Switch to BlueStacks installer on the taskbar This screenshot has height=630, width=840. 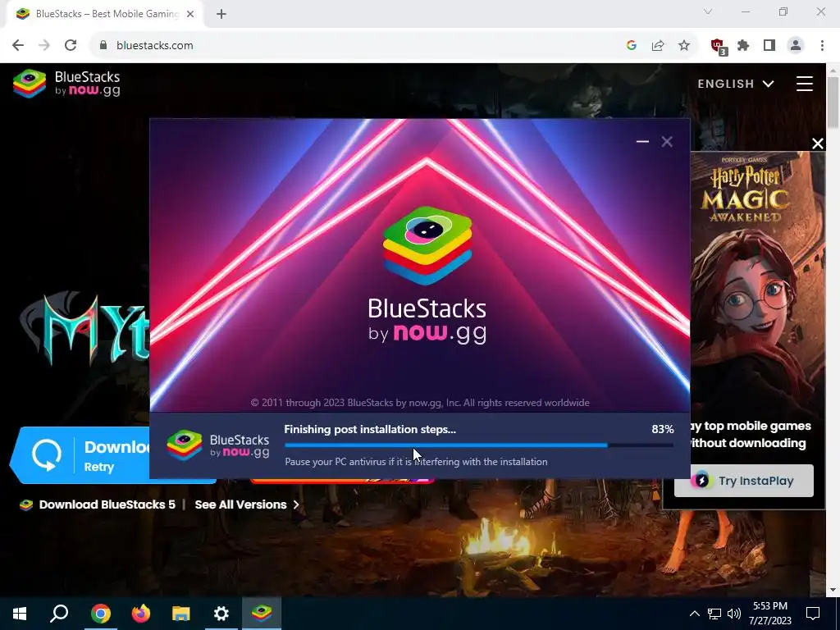[262, 614]
